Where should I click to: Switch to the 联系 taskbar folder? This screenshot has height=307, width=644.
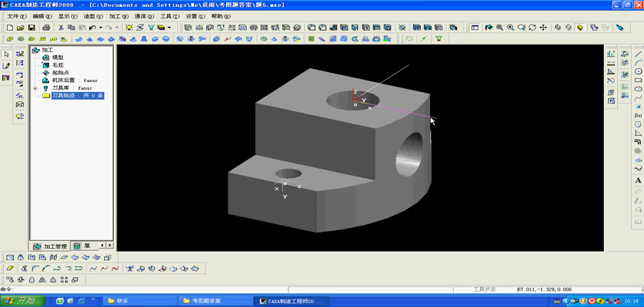click(x=140, y=301)
